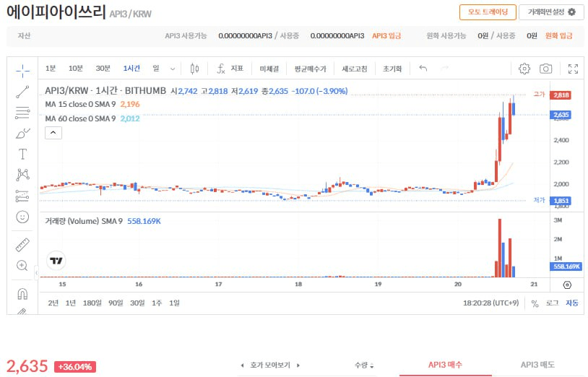Screen dimensions: 588x377
Task: Select the 10분 interval
Action: (75, 68)
